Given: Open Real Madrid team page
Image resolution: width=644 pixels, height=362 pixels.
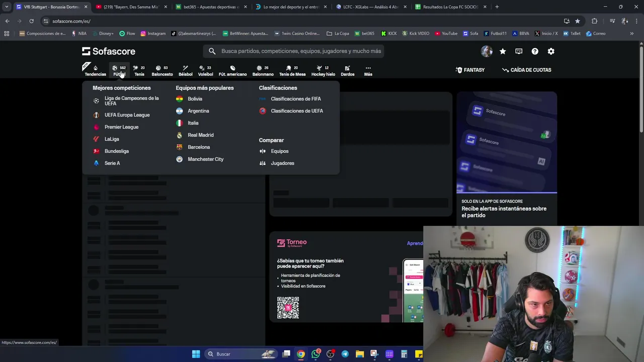Looking at the screenshot, I should click(195, 135).
